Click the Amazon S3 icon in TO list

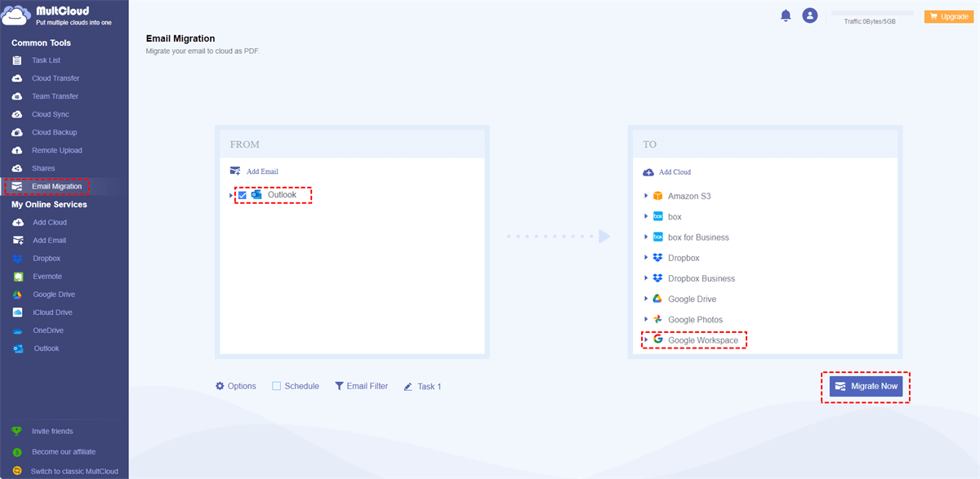pyautogui.click(x=657, y=196)
